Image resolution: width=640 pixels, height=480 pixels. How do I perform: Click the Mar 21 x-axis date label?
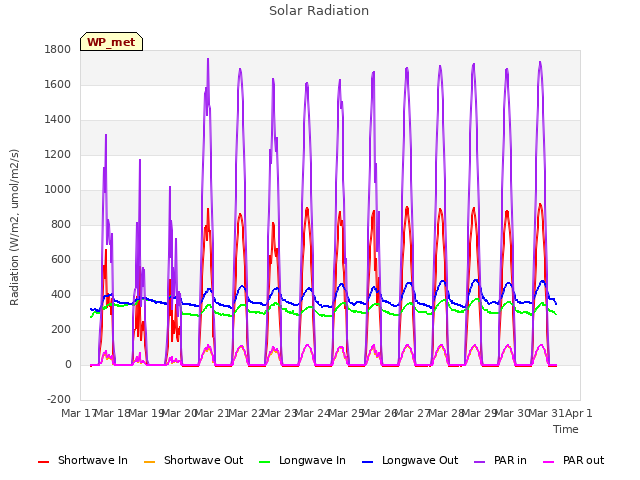click(x=213, y=413)
